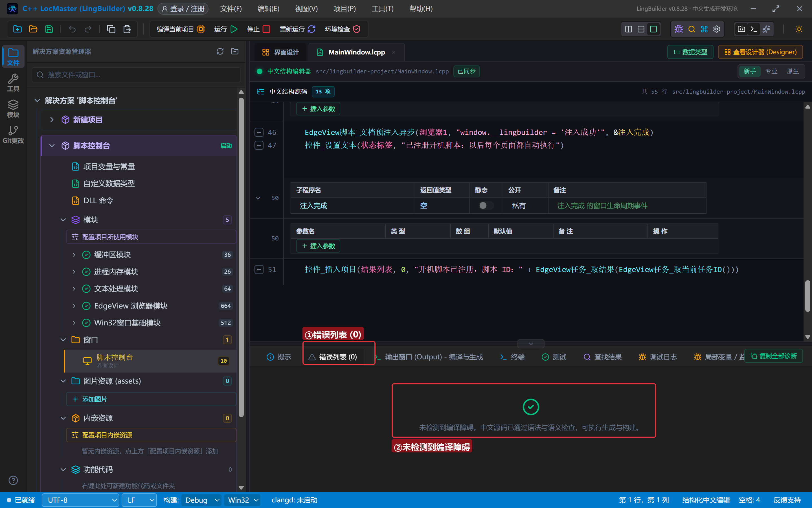
Task: Click the help question mark icon
Action: point(13,480)
